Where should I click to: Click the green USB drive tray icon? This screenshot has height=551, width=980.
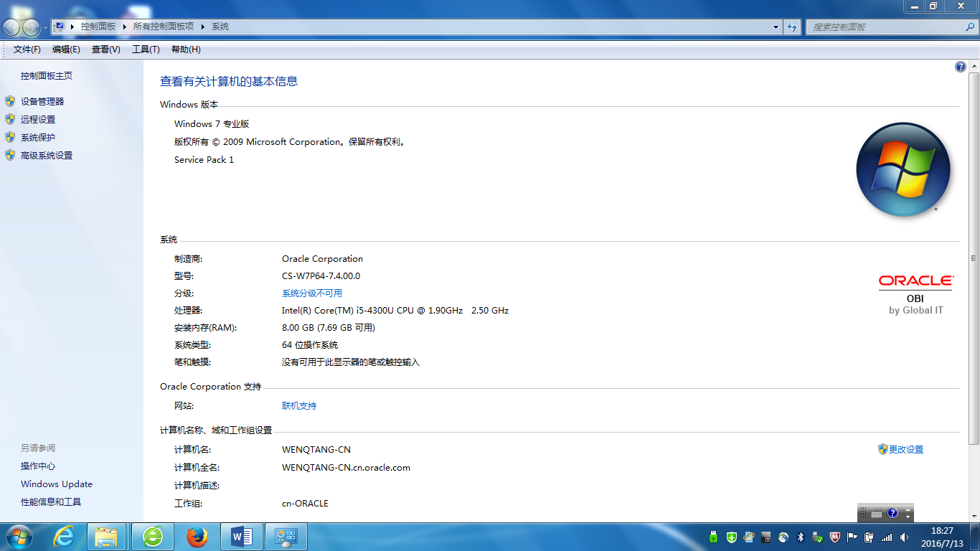tap(714, 537)
